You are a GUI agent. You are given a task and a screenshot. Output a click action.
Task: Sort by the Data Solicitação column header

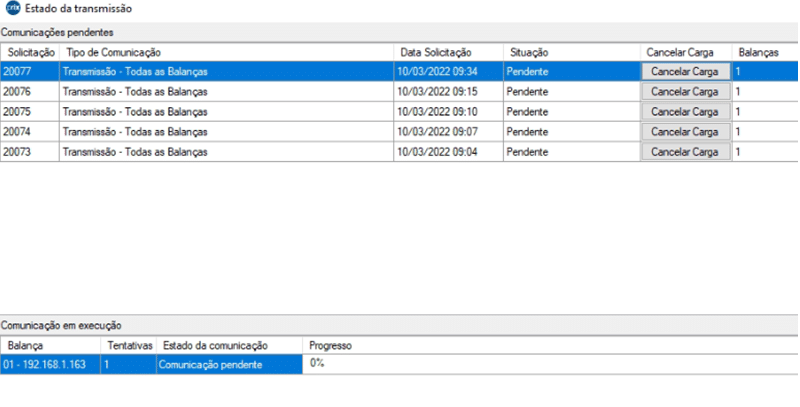(435, 51)
